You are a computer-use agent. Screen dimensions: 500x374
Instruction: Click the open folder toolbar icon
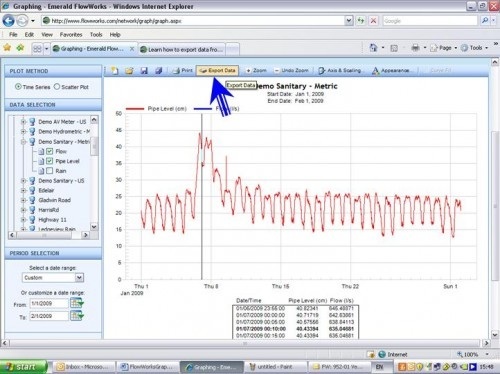point(129,70)
